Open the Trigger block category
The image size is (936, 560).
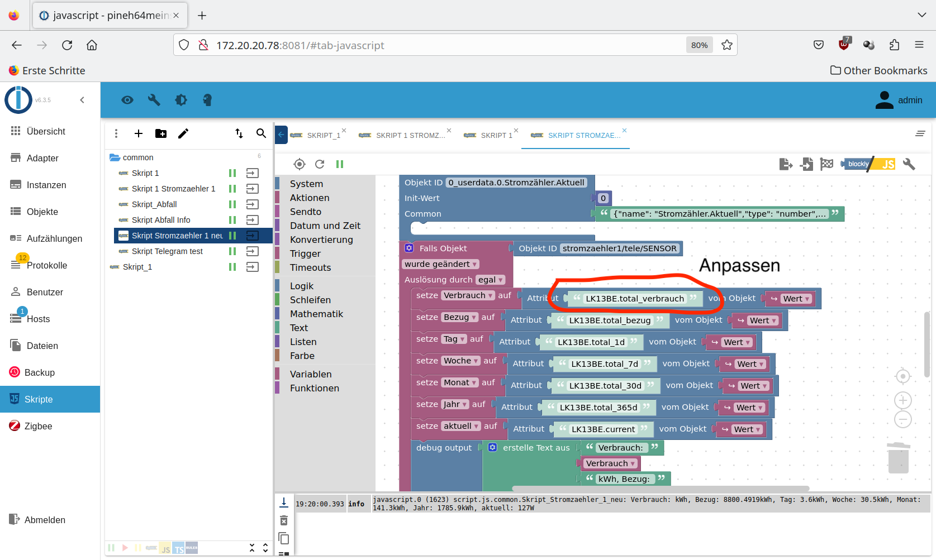[305, 253]
